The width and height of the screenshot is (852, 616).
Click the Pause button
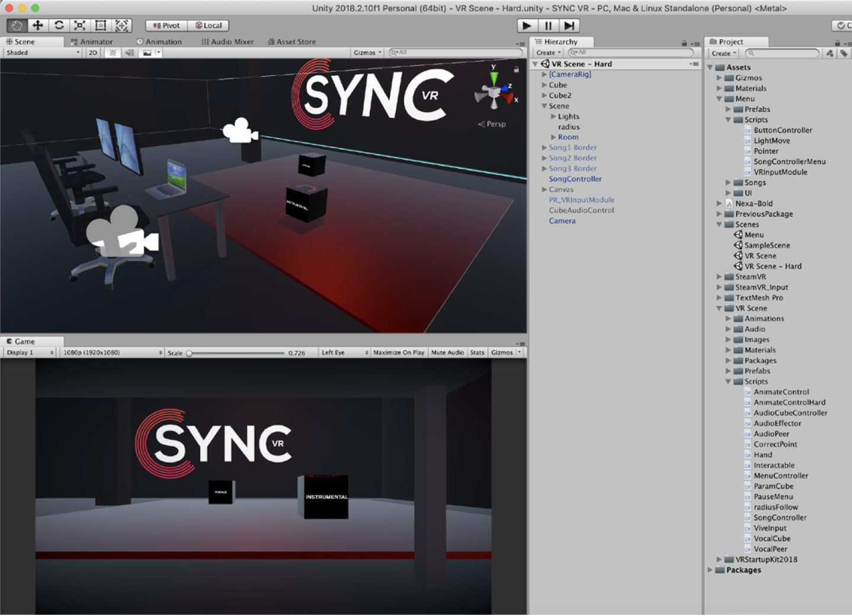pos(548,25)
